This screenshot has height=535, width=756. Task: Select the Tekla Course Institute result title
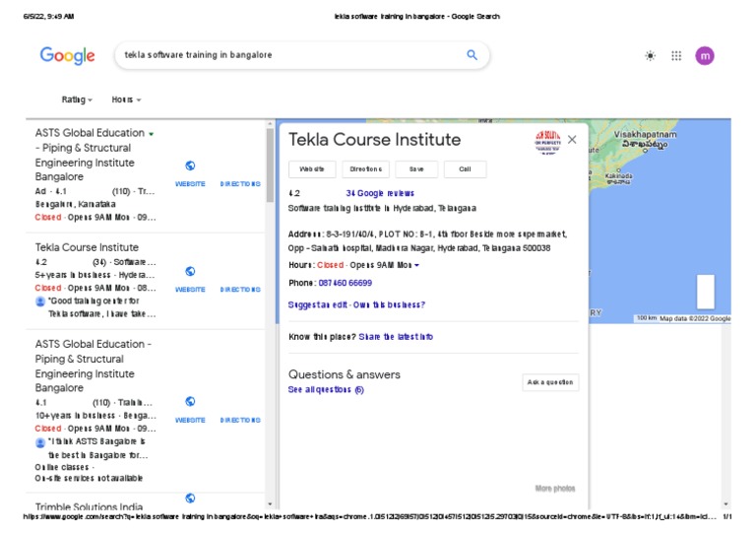pyautogui.click(x=87, y=247)
